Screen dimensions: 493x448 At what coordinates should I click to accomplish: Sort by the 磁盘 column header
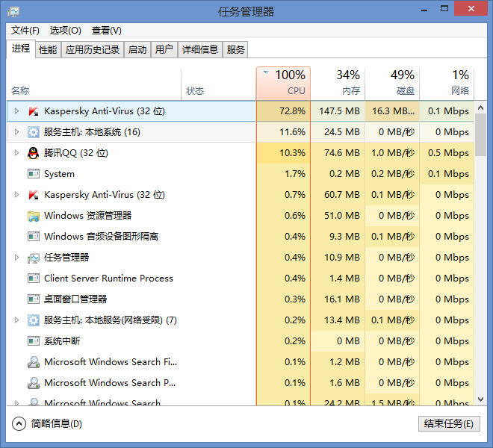tap(392, 84)
